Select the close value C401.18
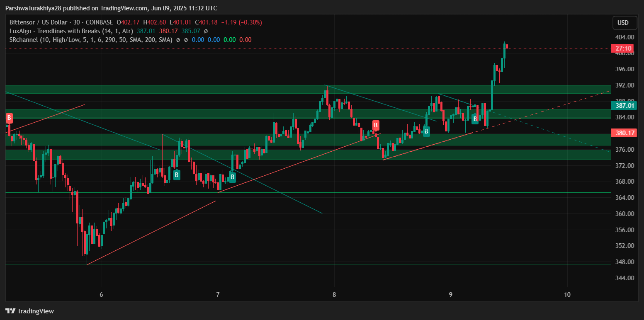This screenshot has height=320, width=644. [x=206, y=22]
